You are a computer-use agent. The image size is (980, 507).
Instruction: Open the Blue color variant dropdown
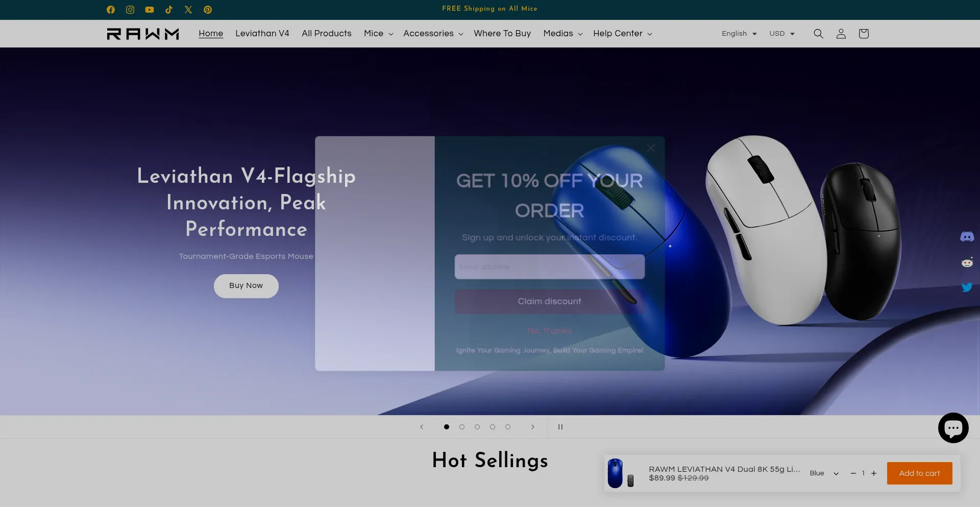(x=824, y=473)
